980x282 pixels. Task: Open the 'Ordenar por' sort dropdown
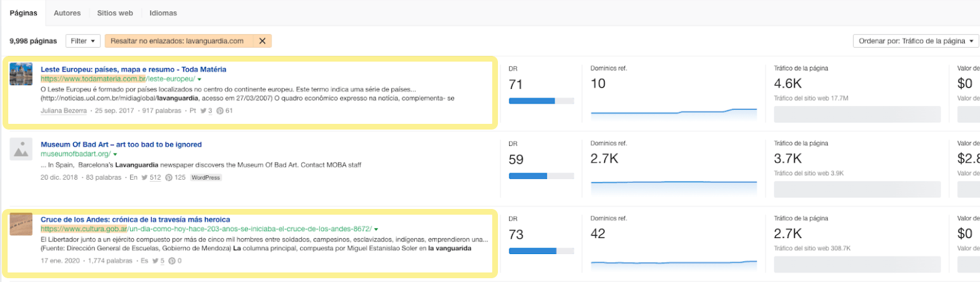(915, 41)
